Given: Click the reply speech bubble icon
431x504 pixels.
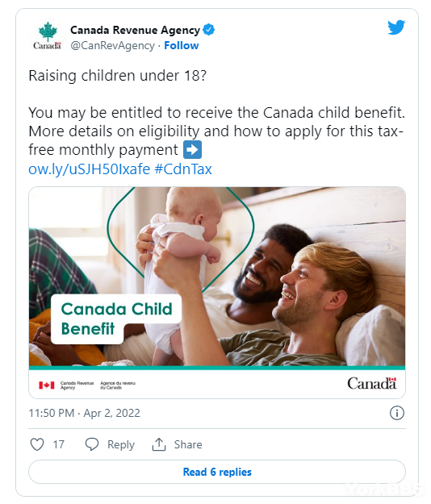Looking at the screenshot, I should coord(92,444).
